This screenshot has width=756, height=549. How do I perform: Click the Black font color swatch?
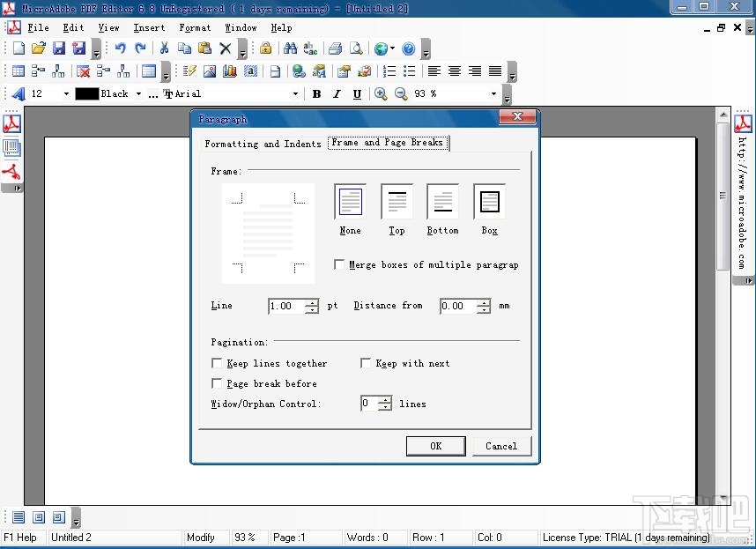coord(85,93)
